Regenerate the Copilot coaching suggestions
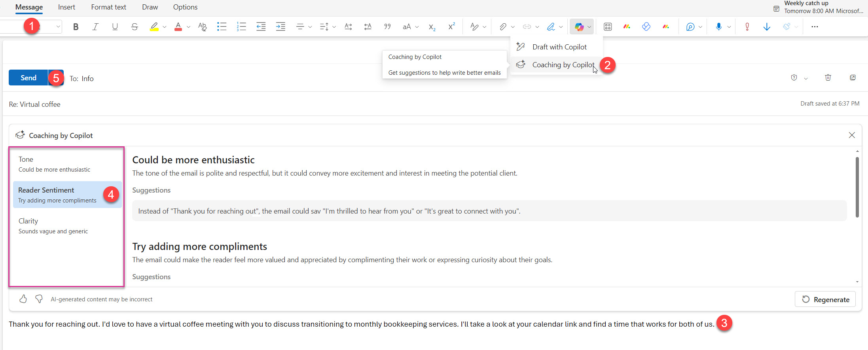868x350 pixels. (825, 299)
